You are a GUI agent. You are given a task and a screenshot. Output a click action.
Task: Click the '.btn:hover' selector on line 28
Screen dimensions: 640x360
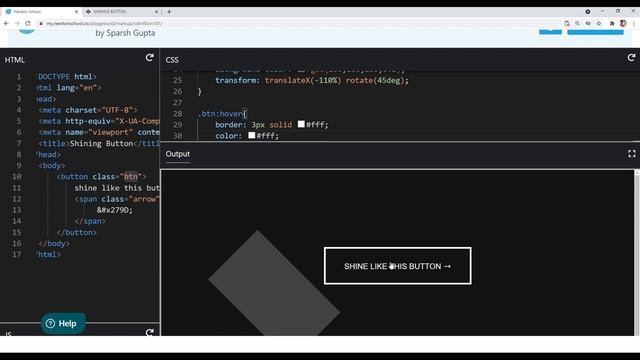tap(220, 113)
